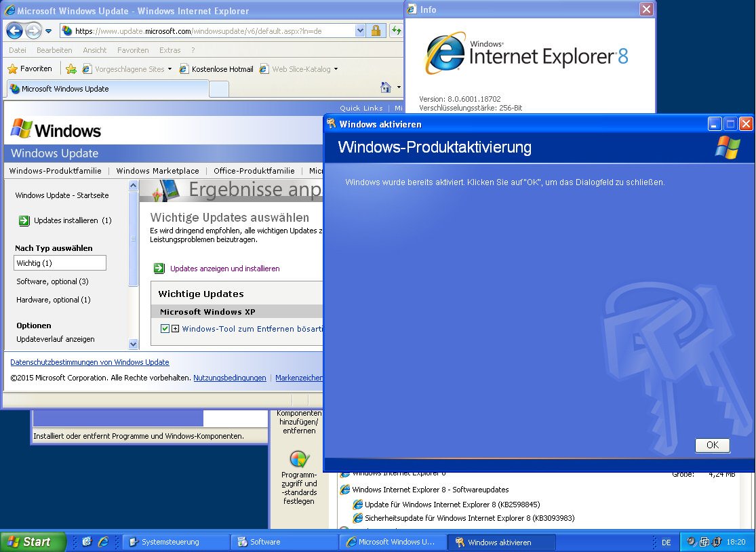Open Updateverlauf anzeigen
The image size is (756, 552).
56,339
